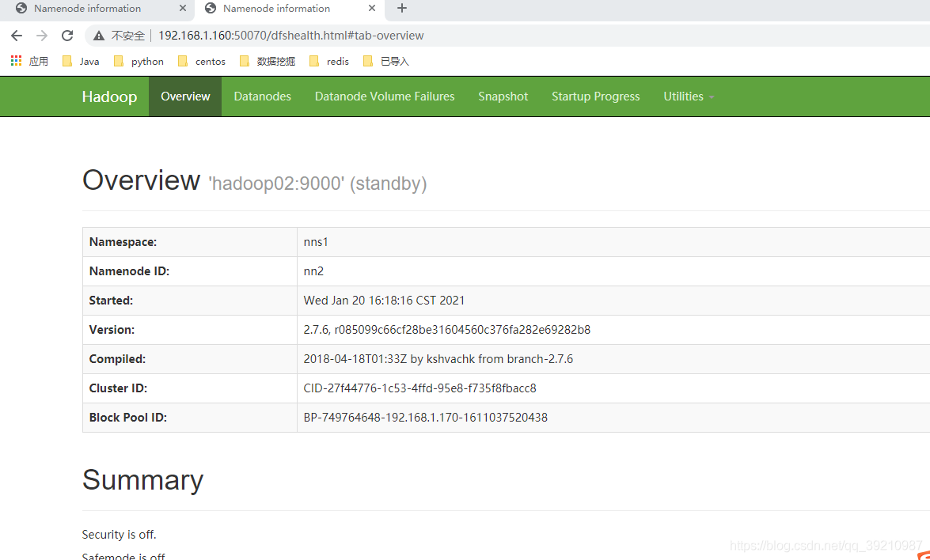Click the 'Block Pool ID:' row label

(x=128, y=417)
